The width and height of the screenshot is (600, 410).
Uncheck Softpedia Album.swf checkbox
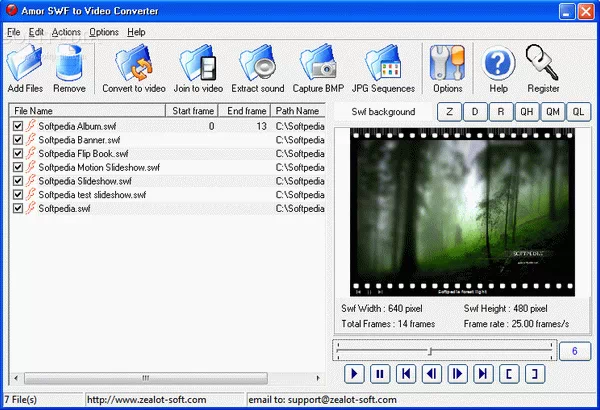click(x=18, y=126)
